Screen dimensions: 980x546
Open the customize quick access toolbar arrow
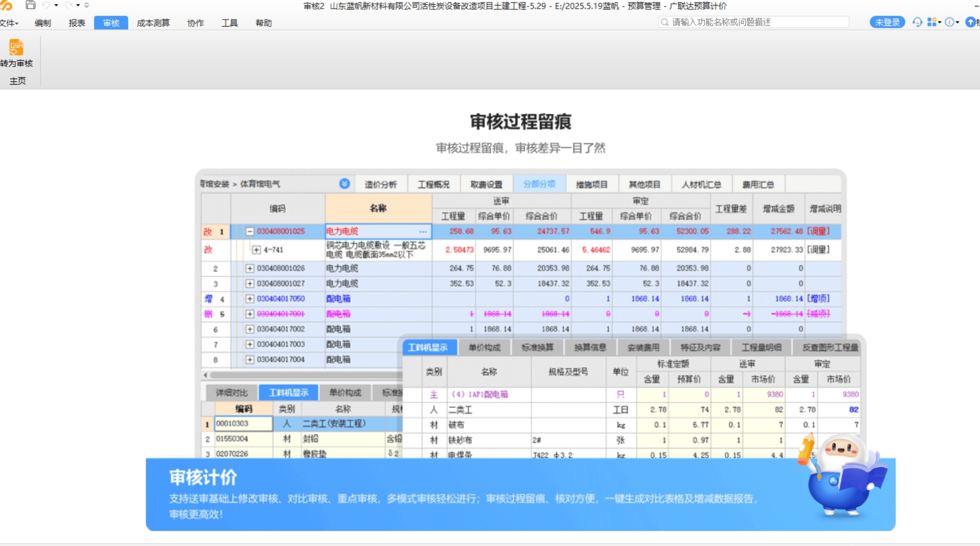point(87,5)
